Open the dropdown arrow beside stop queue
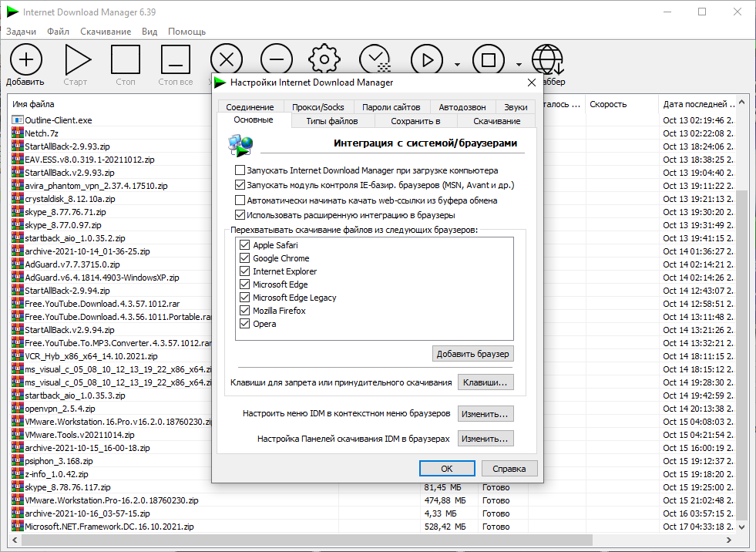The image size is (756, 552). click(519, 65)
